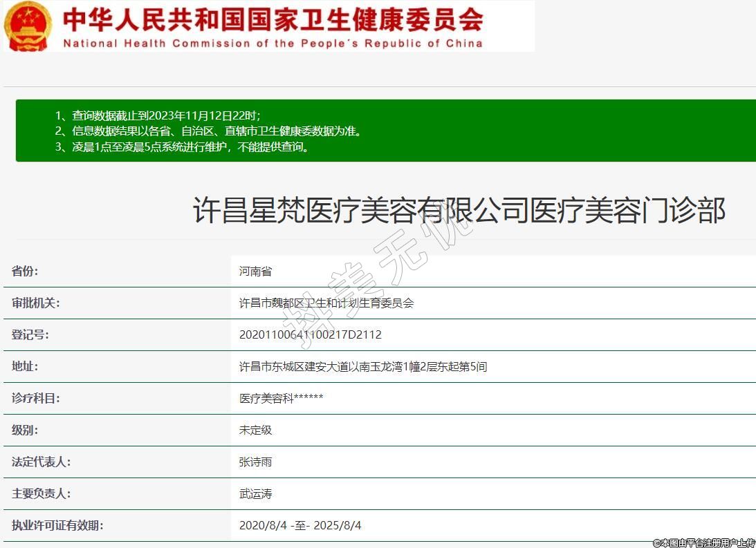Select the 医疗美容科 department value
Viewport: 756px width, 548px height.
[x=281, y=398]
